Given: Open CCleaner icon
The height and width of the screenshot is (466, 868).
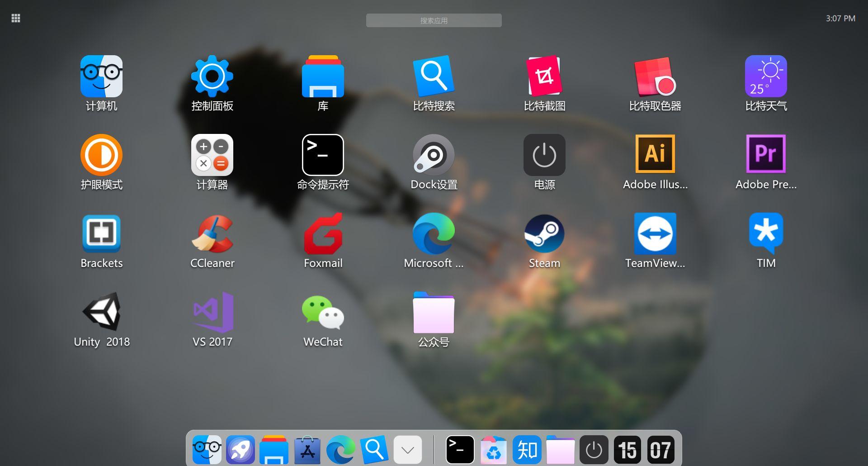Looking at the screenshot, I should pyautogui.click(x=212, y=233).
